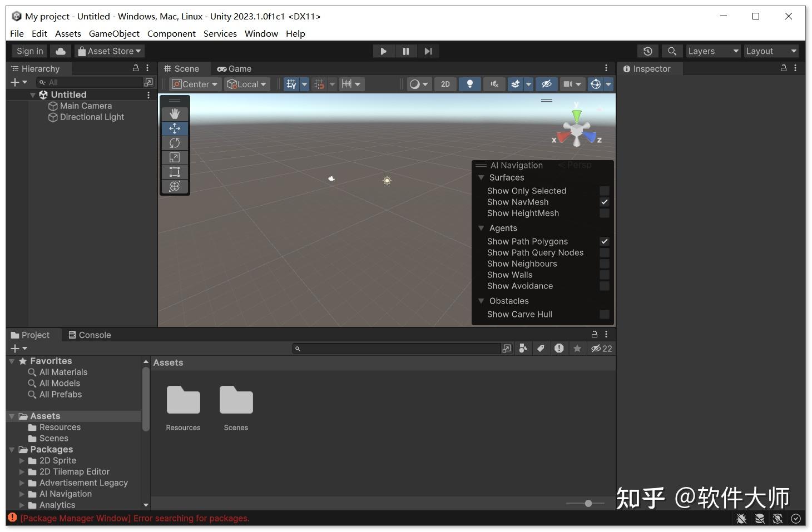Enable the Show Walls checkbox
The image size is (812, 532).
point(605,275)
